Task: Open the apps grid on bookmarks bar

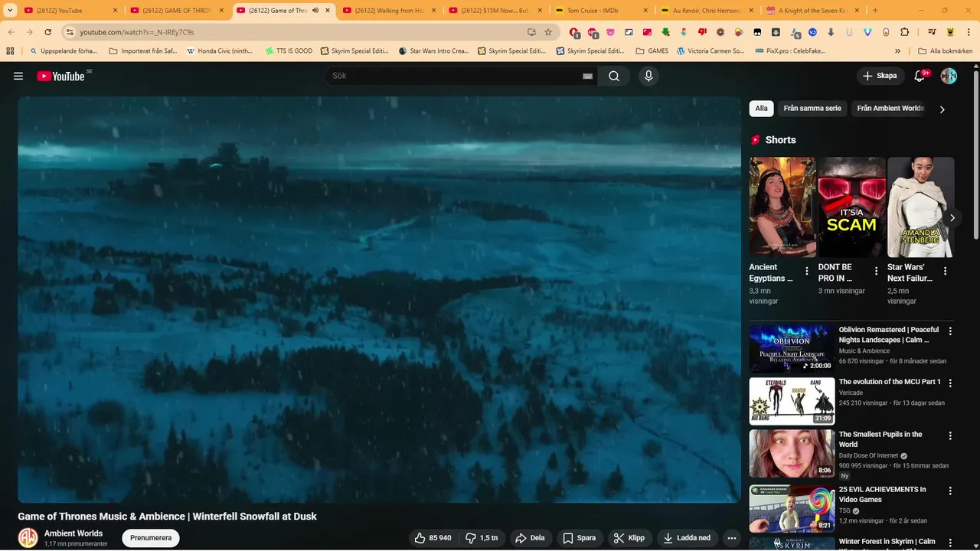Action: pyautogui.click(x=10, y=51)
